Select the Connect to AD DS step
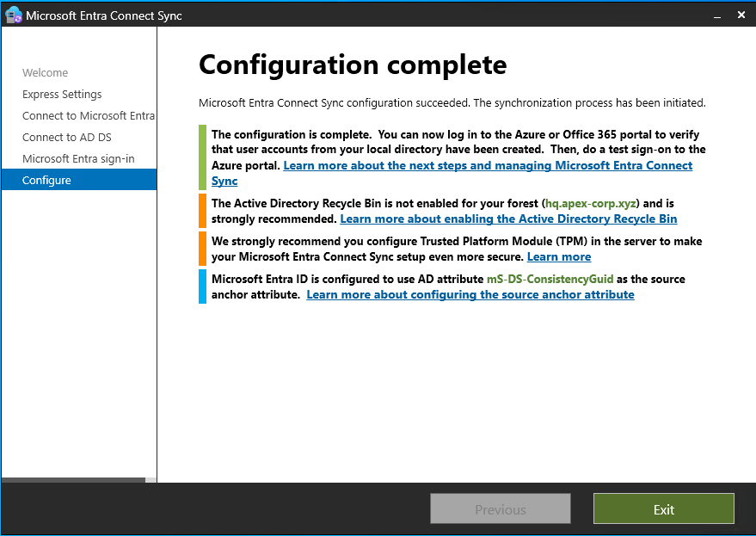This screenshot has height=536, width=756. (x=66, y=137)
